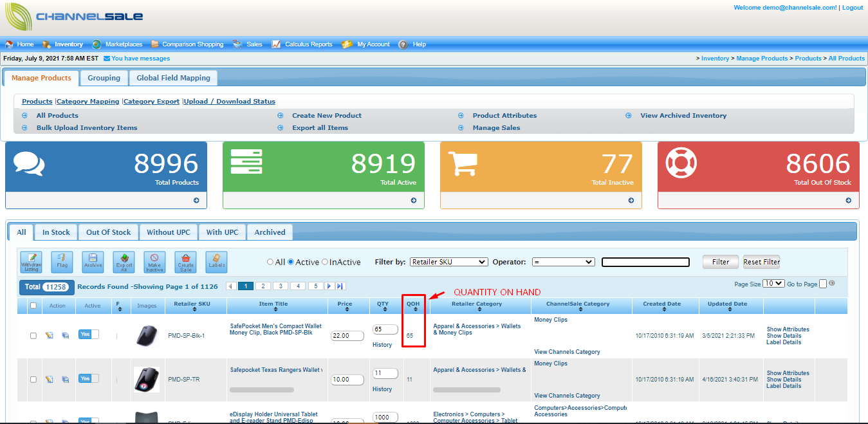
Task: Click the envelope messages icon
Action: [x=107, y=59]
